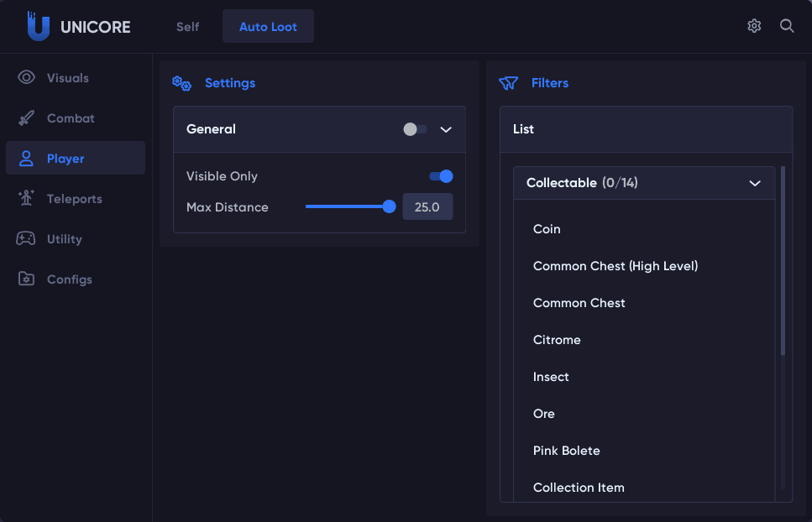The height and width of the screenshot is (522, 812).
Task: Switch to the Self tab
Action: pyautogui.click(x=187, y=27)
